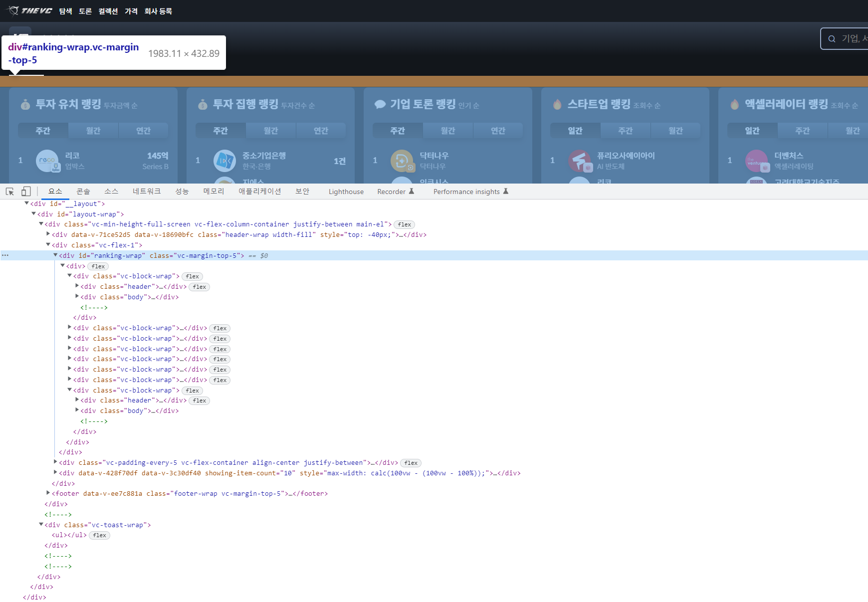Click the THEVC logo

31,10
